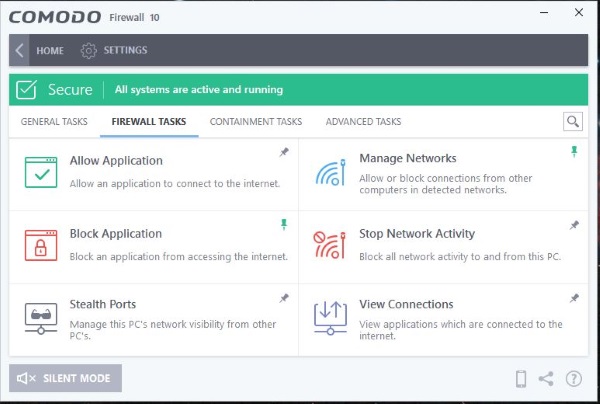
Task: Click the 'Block all network activity' description
Action: coord(460,257)
